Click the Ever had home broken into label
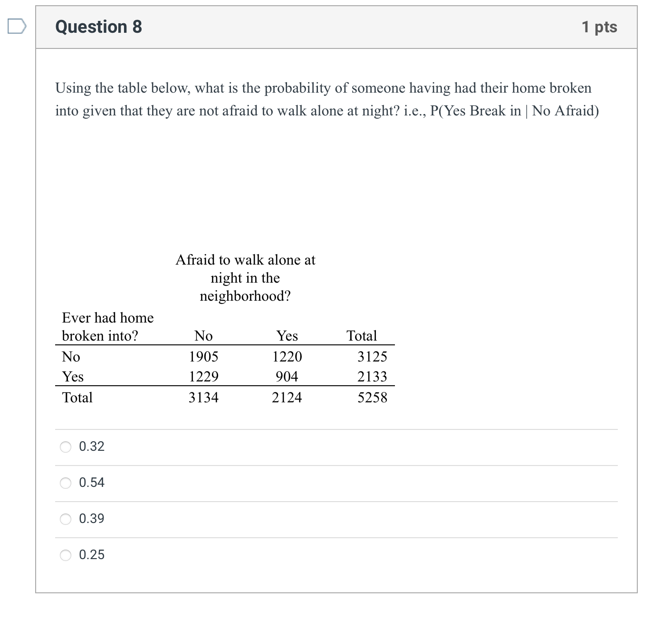This screenshot has height=618, width=672. click(x=108, y=326)
